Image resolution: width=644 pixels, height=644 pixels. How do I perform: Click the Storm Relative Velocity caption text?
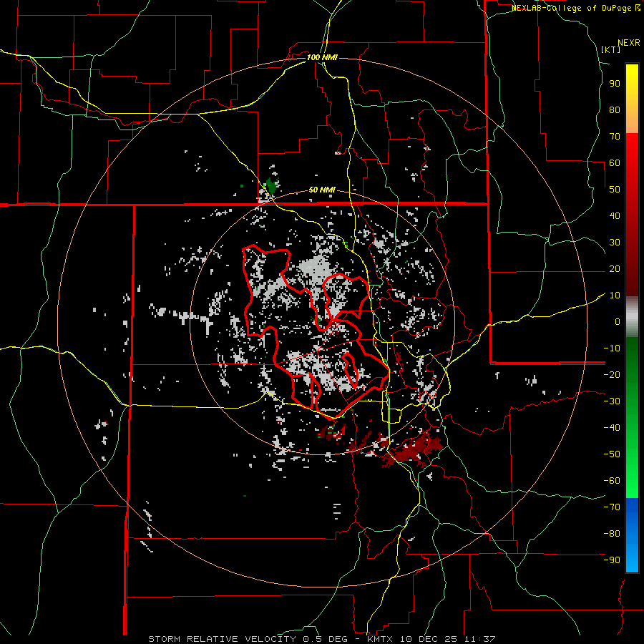(x=220, y=638)
